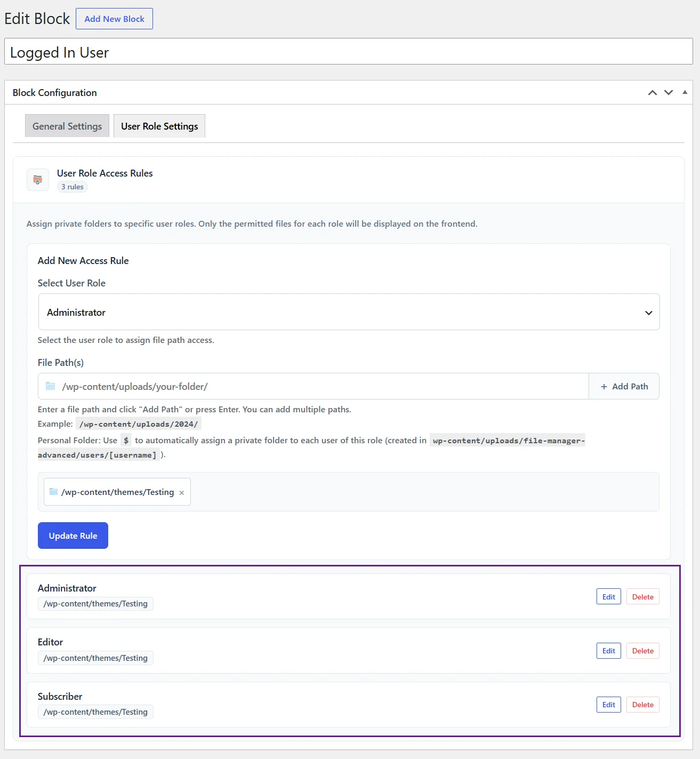Click the move-up arrow in Block Configuration header
The height and width of the screenshot is (759, 700).
click(653, 93)
